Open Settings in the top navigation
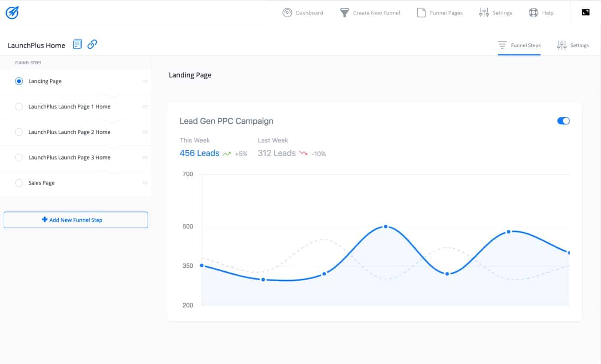601x364 pixels. [495, 13]
